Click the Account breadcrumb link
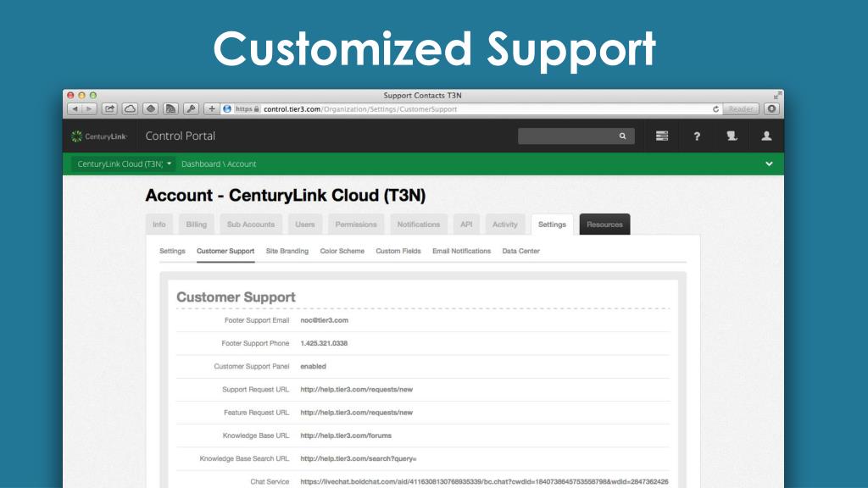 coord(242,164)
